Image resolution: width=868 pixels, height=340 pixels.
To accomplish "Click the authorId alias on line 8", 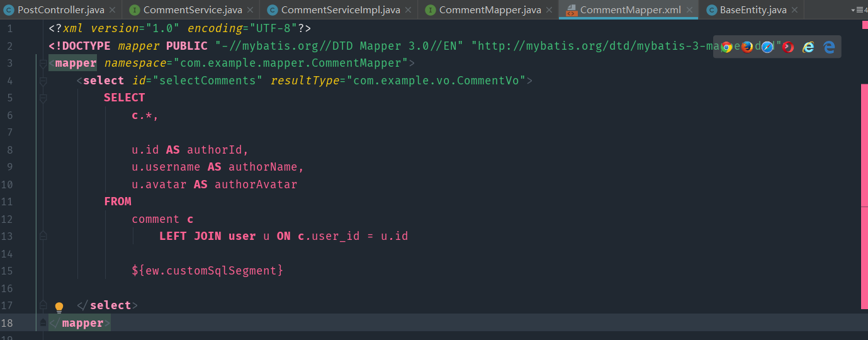I will (215, 150).
